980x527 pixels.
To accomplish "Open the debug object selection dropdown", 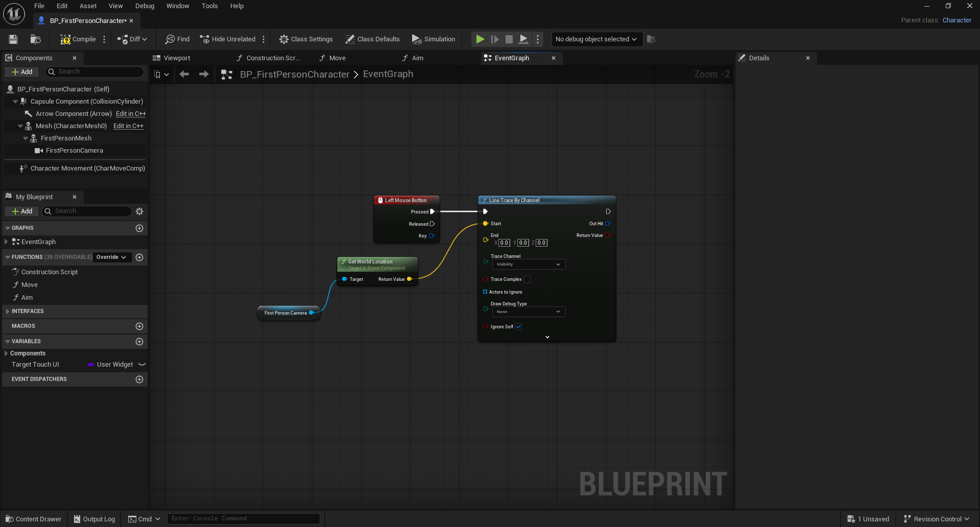I will pyautogui.click(x=595, y=39).
